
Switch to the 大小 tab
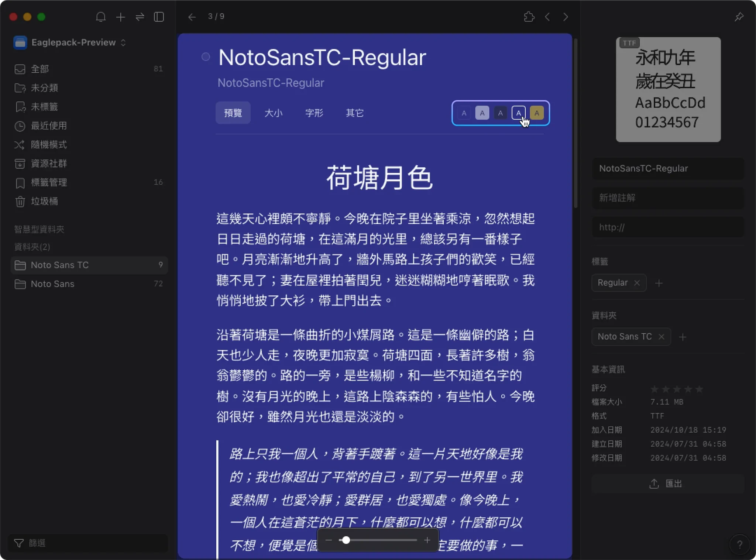[274, 113]
